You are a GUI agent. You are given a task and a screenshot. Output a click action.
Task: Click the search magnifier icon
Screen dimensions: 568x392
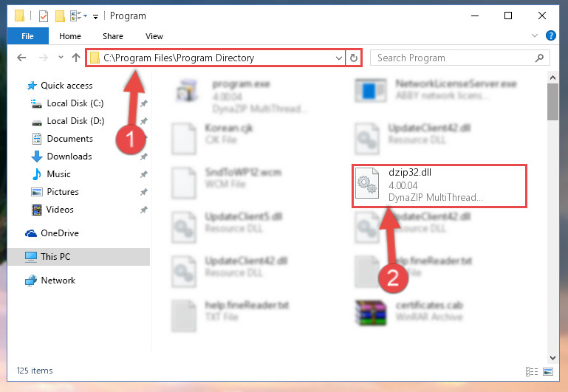(x=539, y=58)
